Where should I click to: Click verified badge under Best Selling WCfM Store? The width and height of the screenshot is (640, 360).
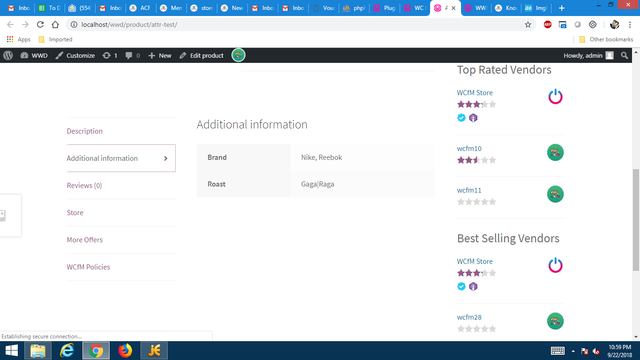click(x=461, y=287)
